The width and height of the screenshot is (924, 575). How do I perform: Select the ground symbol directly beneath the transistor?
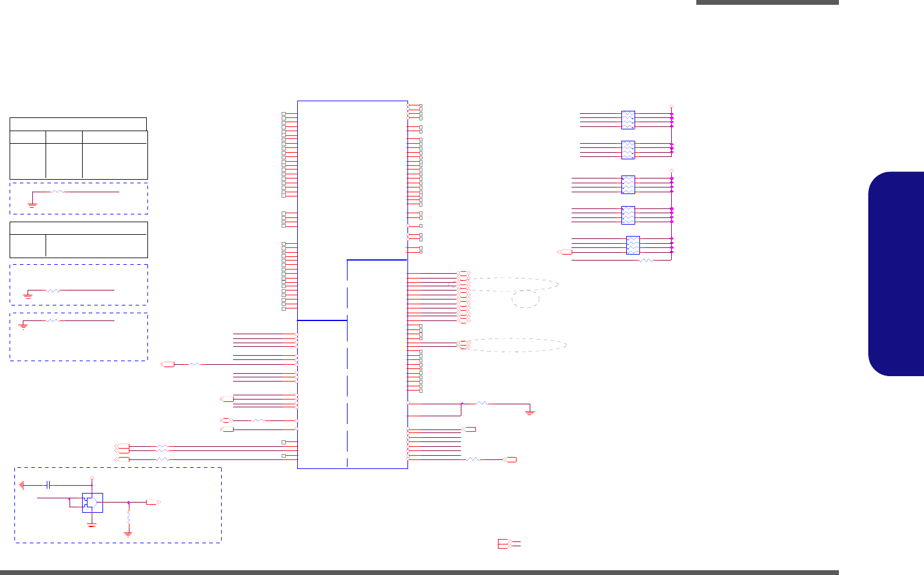point(92,524)
